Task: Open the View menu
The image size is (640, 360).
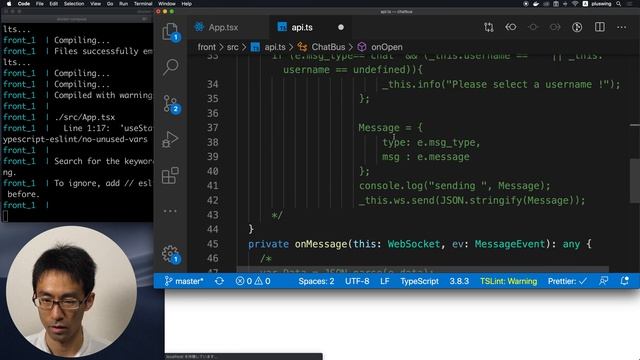Action: click(96, 4)
